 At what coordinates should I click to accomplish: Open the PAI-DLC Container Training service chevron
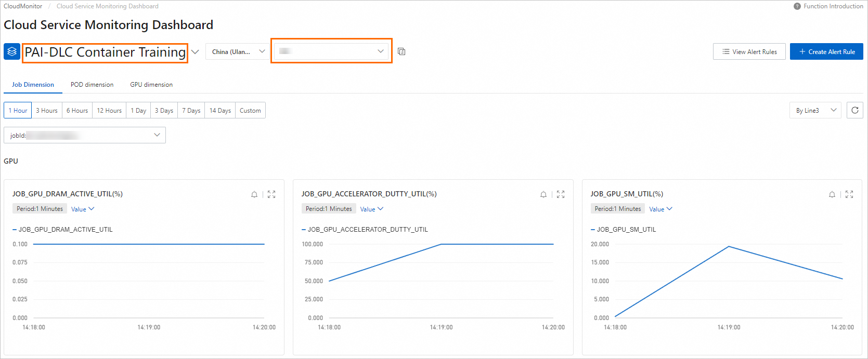[x=195, y=52]
